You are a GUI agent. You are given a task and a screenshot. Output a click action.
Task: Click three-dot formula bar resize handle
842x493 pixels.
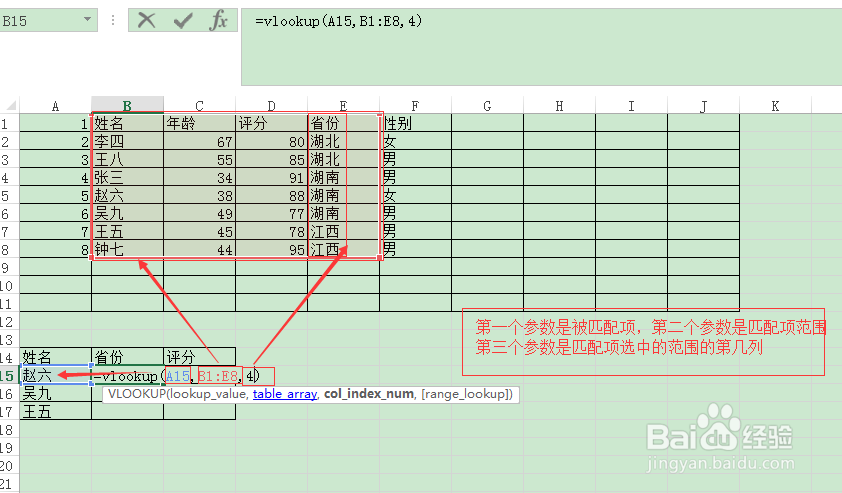(x=113, y=20)
